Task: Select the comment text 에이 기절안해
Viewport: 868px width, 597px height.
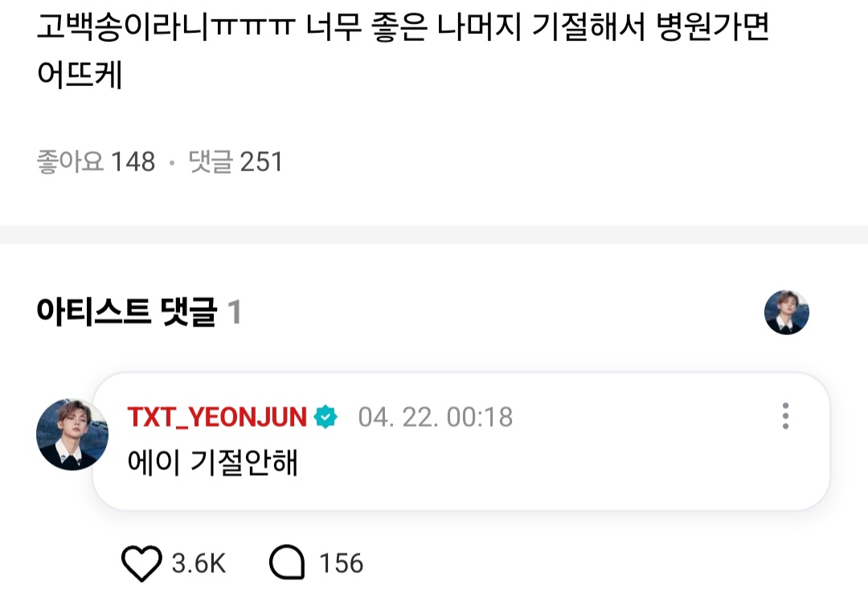Action: coord(212,462)
